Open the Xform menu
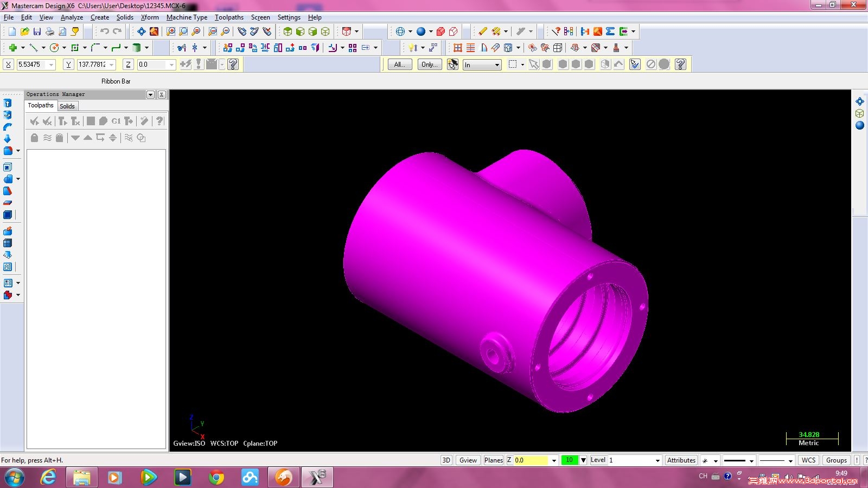Screen dimensions: 868x488 (150, 17)
